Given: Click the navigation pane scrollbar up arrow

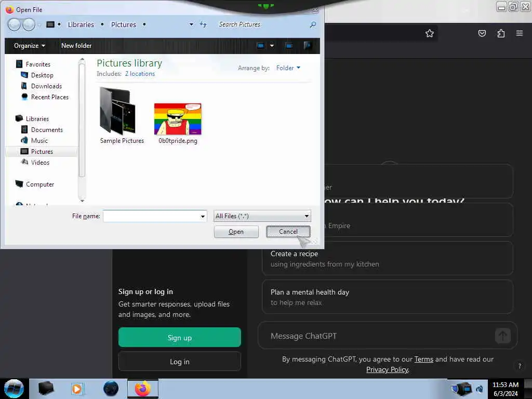Looking at the screenshot, I should point(82,60).
